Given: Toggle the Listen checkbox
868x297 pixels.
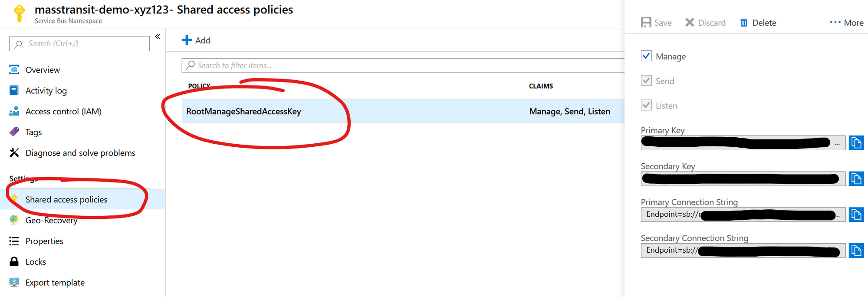Looking at the screenshot, I should click(x=646, y=105).
